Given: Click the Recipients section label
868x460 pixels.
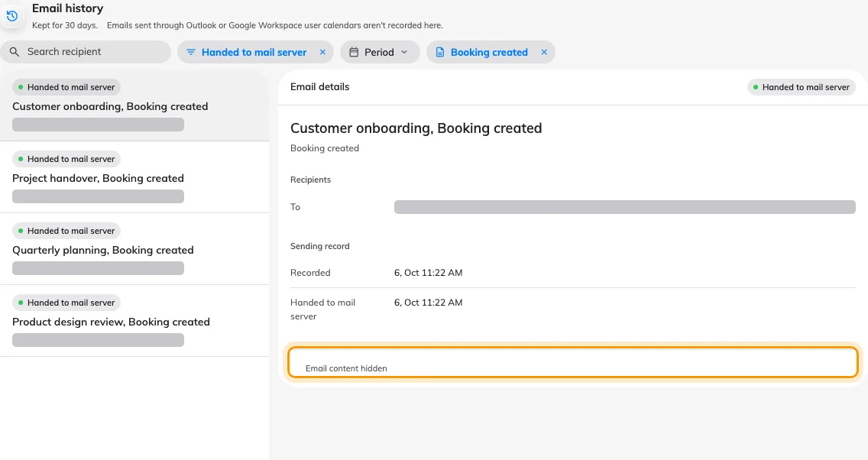Looking at the screenshot, I should pyautogui.click(x=310, y=180).
